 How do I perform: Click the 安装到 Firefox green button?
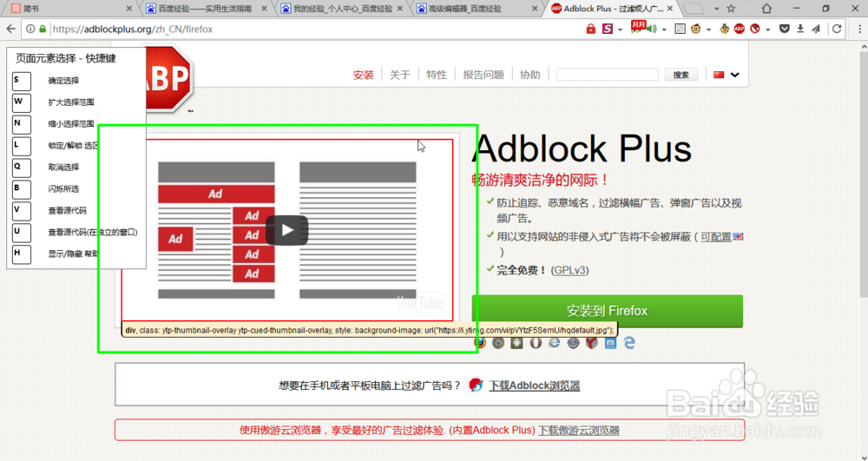[608, 311]
